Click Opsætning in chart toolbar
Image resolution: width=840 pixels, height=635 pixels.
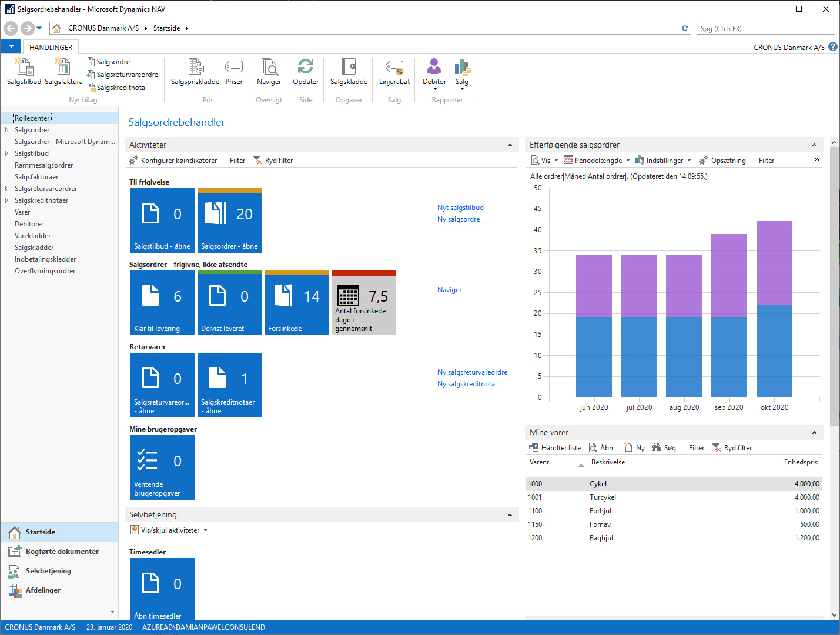tap(722, 161)
